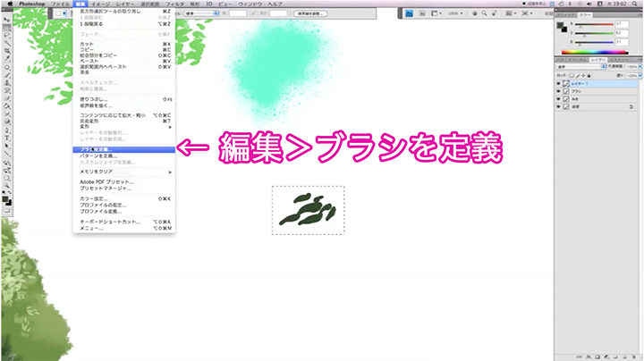644x361 pixels.
Task: Hide the レイヤー 1 layer
Action: [558, 83]
